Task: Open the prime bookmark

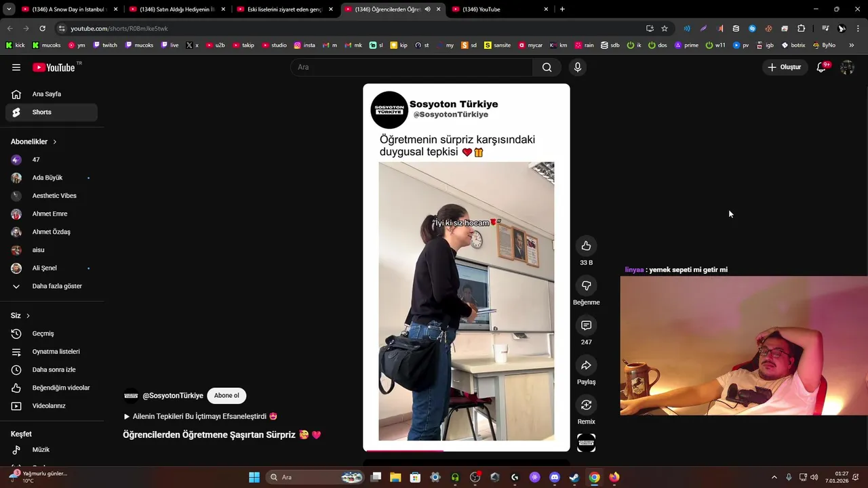Action: coord(686,45)
